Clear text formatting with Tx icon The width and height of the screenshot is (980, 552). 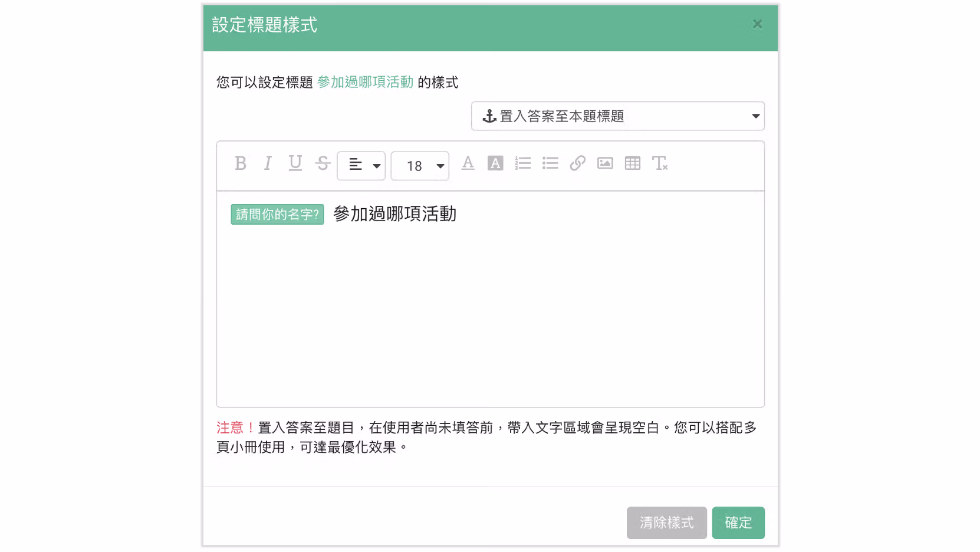(660, 163)
